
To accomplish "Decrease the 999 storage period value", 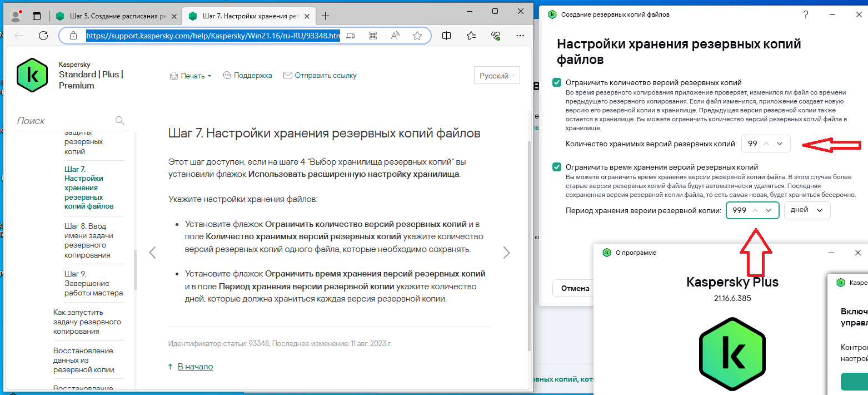I will click(769, 210).
